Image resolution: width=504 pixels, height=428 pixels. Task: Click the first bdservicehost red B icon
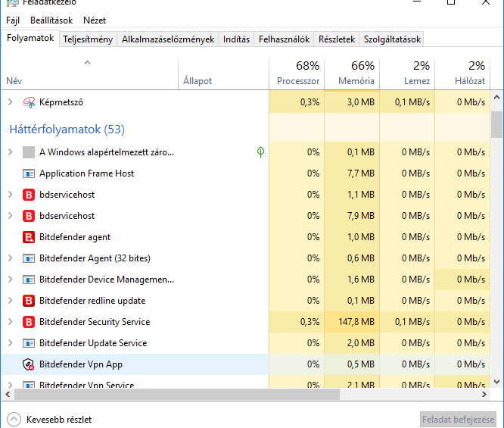point(29,195)
